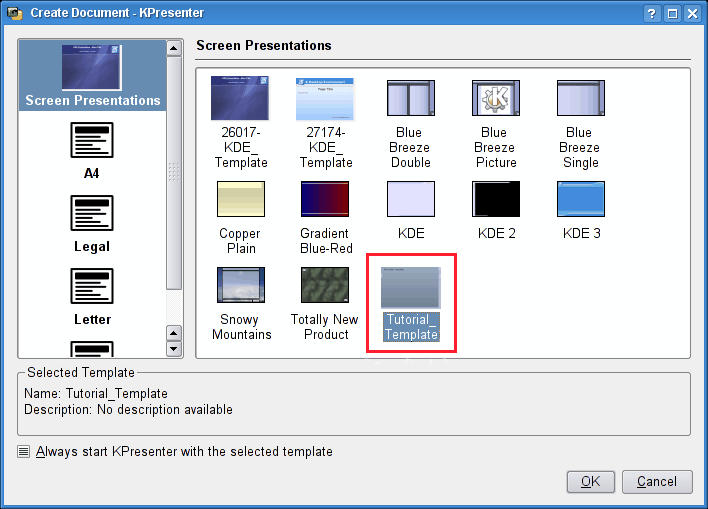Choose the Legal page category
Screen dimensions: 708x509
pyautogui.click(x=92, y=214)
